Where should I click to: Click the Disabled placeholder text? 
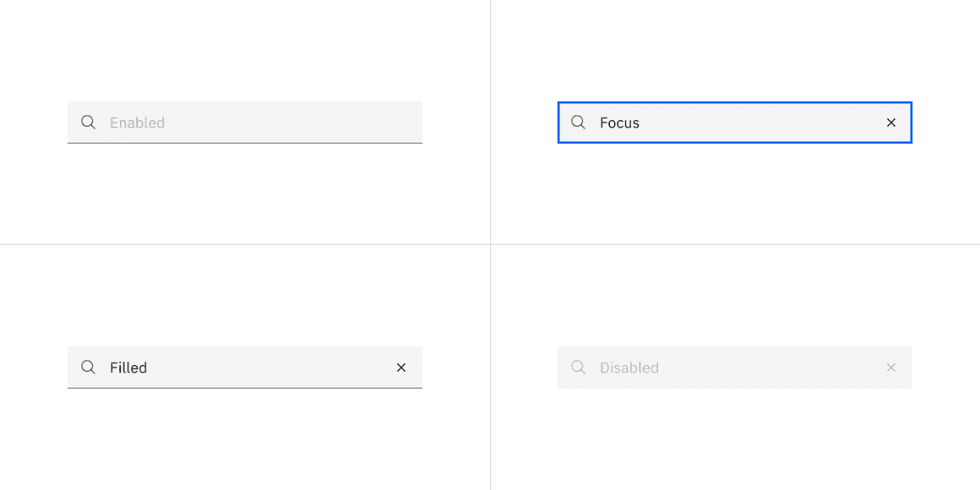(630, 367)
